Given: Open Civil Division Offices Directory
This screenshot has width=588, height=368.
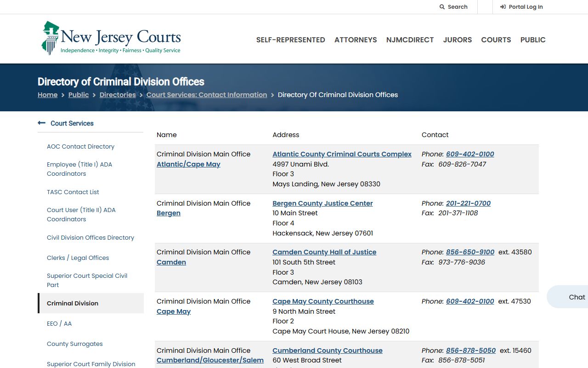Looking at the screenshot, I should click(90, 238).
